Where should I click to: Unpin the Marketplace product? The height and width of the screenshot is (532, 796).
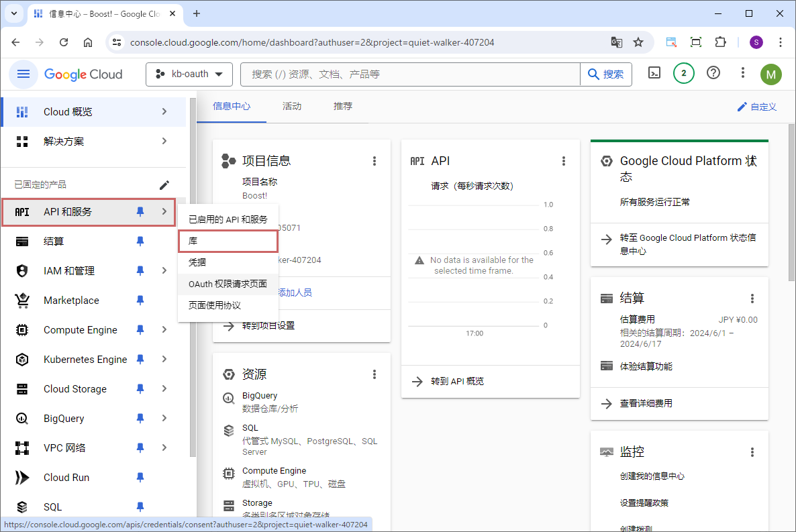140,301
